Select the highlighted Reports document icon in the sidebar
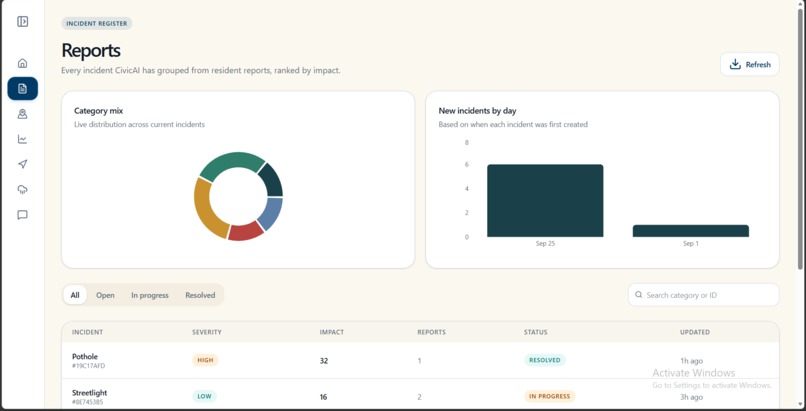 (x=23, y=88)
